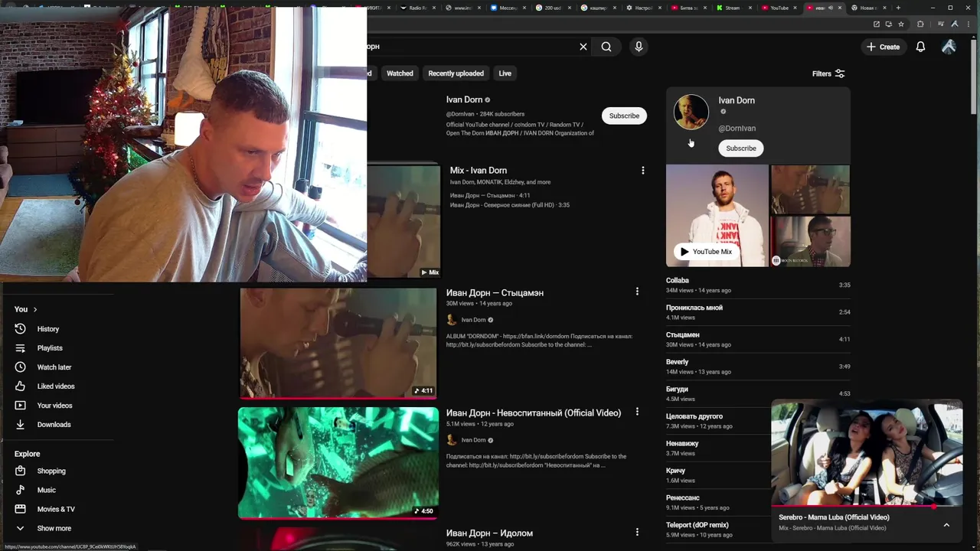Clear the search box with the X icon

click(583, 47)
